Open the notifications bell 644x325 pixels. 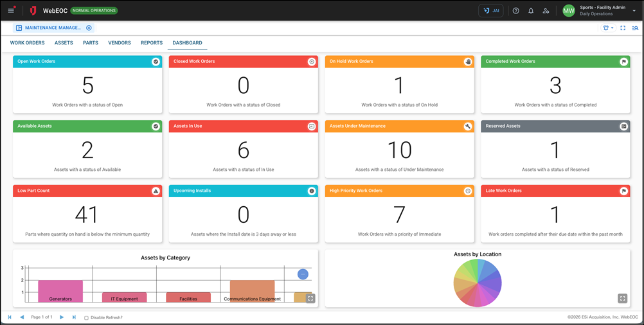pos(531,11)
